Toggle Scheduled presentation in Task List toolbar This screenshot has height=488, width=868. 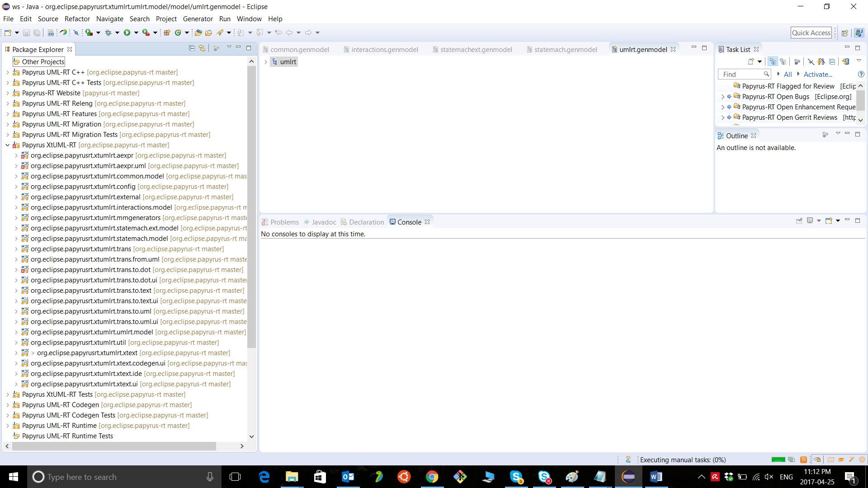click(x=783, y=61)
